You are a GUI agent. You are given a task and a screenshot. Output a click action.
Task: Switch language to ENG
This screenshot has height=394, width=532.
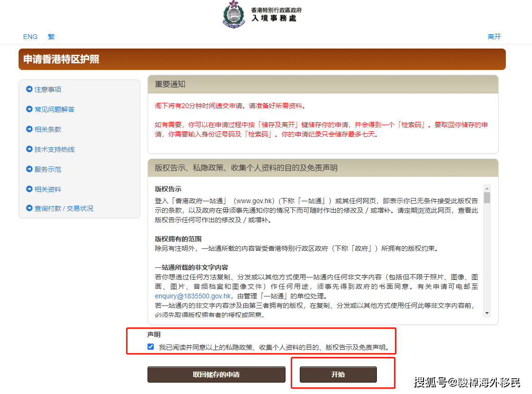(30, 37)
